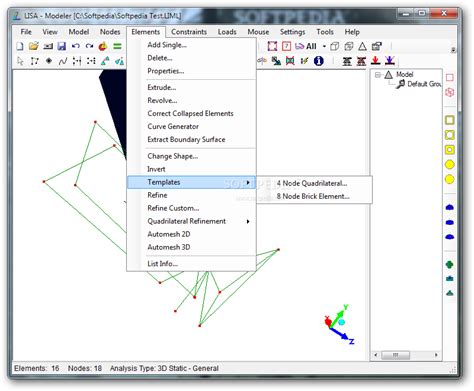Choose Change Shape option

[x=173, y=156]
